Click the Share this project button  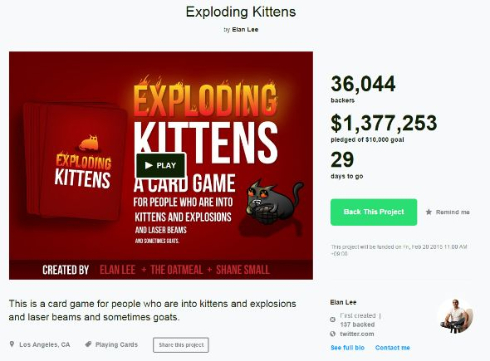(x=181, y=345)
